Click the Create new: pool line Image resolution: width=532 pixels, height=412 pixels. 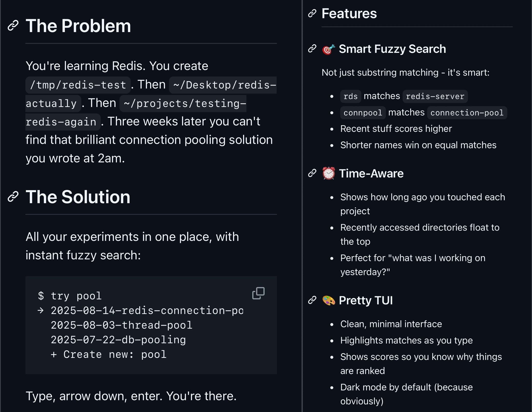click(x=109, y=354)
